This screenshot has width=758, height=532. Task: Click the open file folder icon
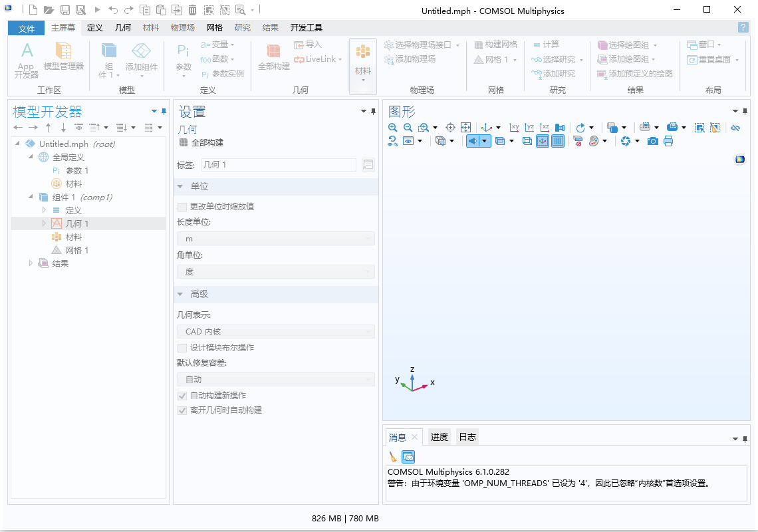pos(49,10)
